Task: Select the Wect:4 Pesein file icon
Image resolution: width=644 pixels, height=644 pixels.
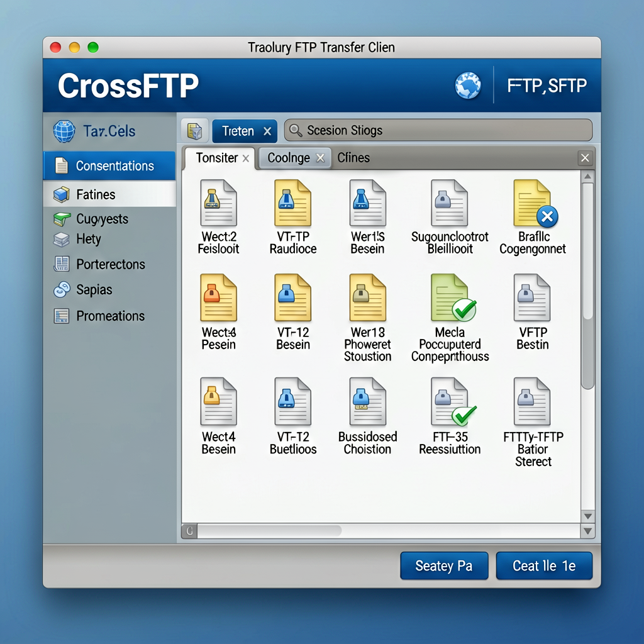Action: pos(218,297)
